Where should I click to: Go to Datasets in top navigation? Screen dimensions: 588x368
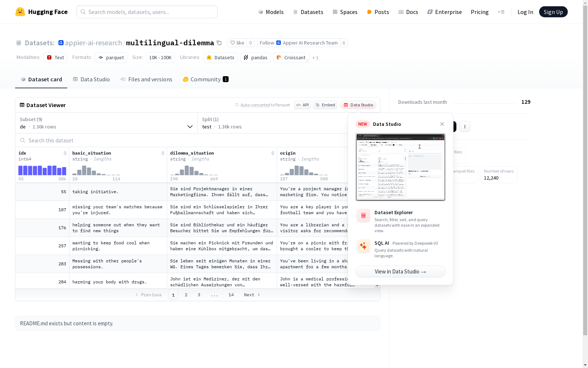[x=308, y=12]
